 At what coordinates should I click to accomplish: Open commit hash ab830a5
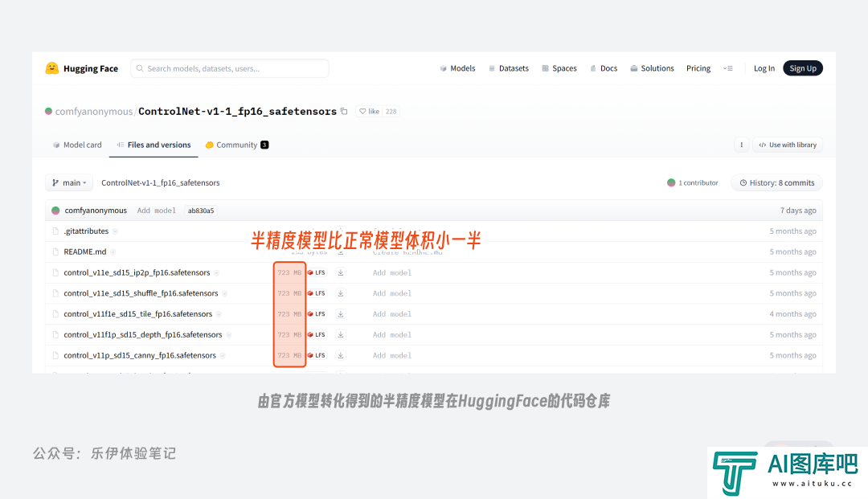200,211
